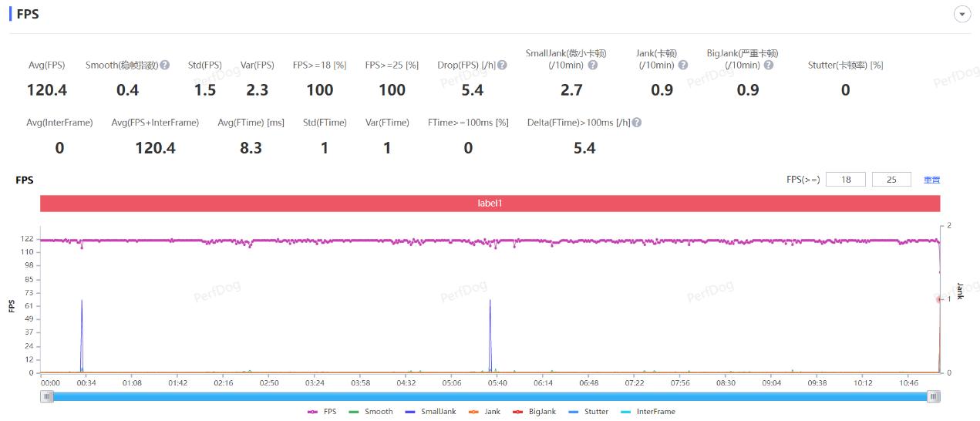
Task: Open help icon beside Delta(FTime)>100ms [/h]
Action: (637, 123)
